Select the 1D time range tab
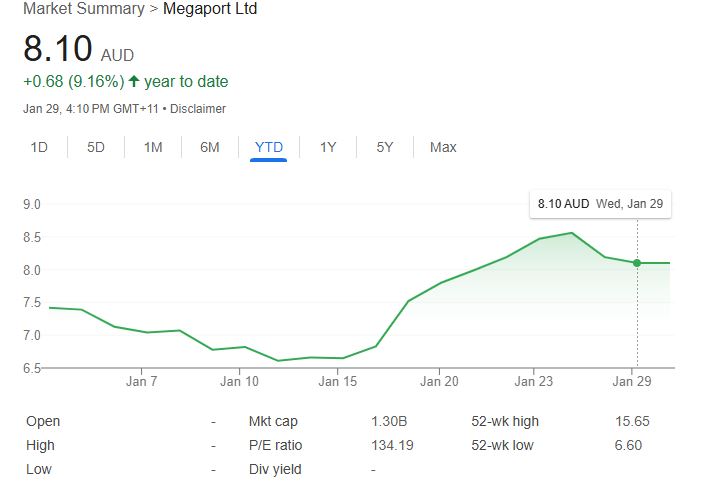 click(39, 147)
